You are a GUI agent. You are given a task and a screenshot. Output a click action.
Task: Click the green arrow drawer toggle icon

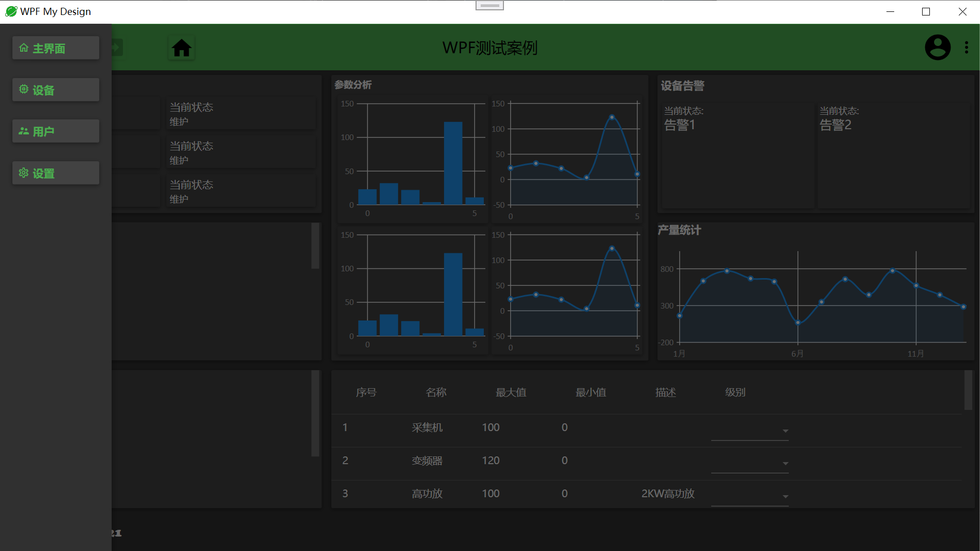(117, 48)
